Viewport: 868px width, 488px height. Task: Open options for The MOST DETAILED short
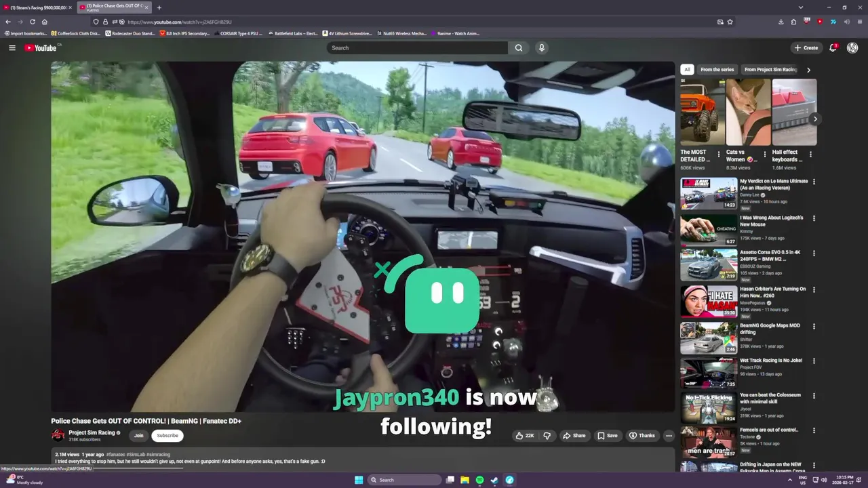pyautogui.click(x=719, y=155)
